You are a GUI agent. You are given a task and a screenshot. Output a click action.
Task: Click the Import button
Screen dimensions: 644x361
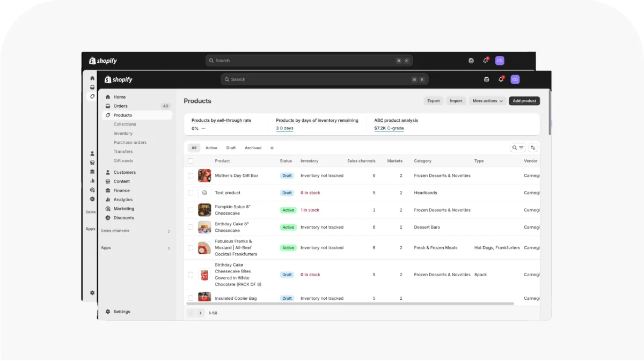pos(456,101)
